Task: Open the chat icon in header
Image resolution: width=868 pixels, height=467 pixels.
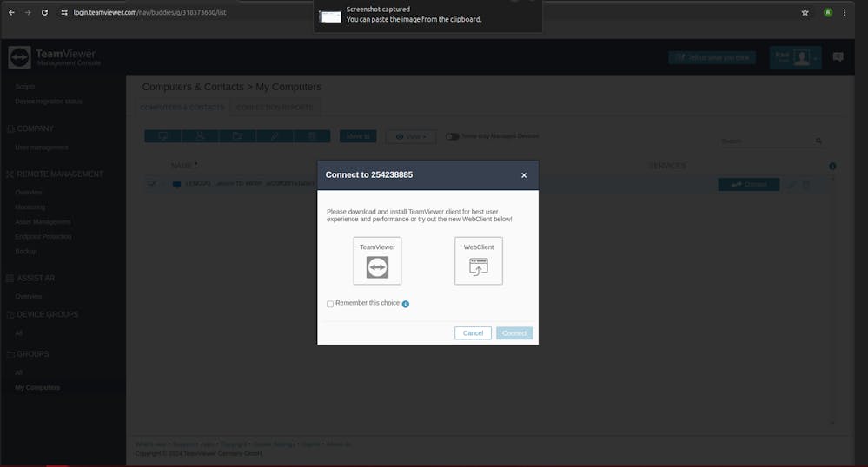Action: tap(838, 57)
